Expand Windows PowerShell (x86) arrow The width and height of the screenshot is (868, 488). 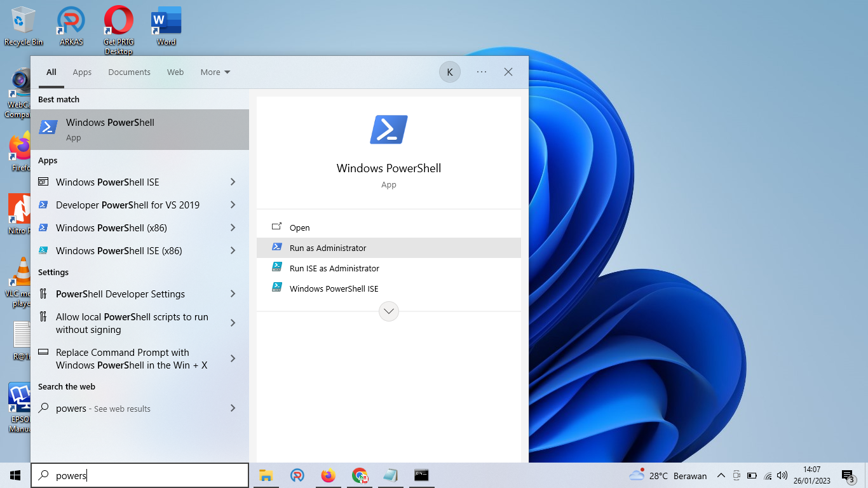[x=233, y=227]
